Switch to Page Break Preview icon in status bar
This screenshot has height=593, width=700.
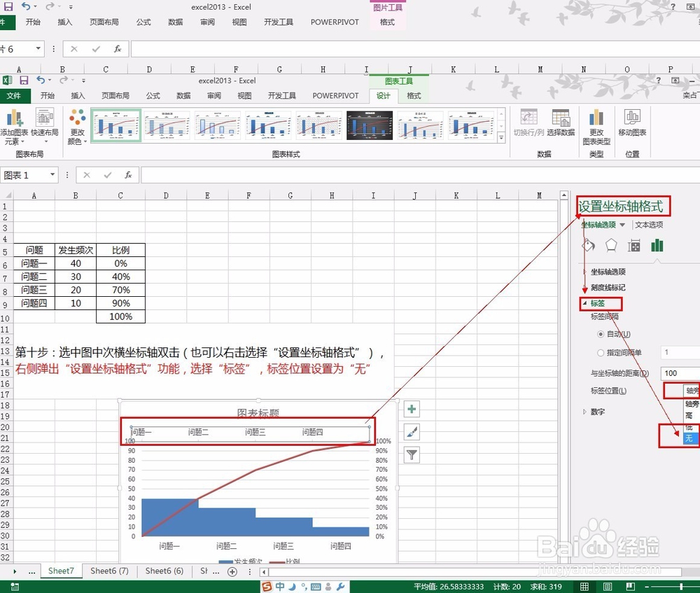631,586
